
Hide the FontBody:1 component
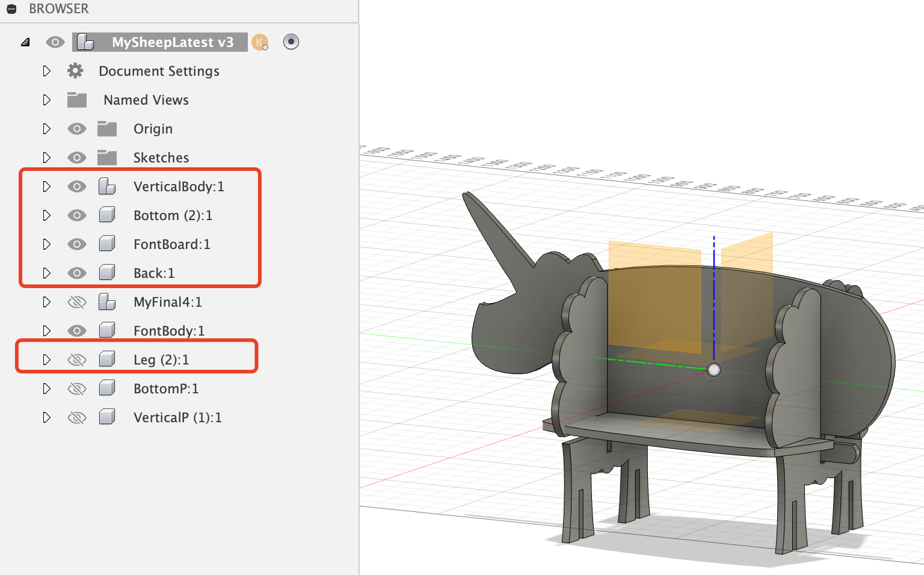[x=77, y=331]
